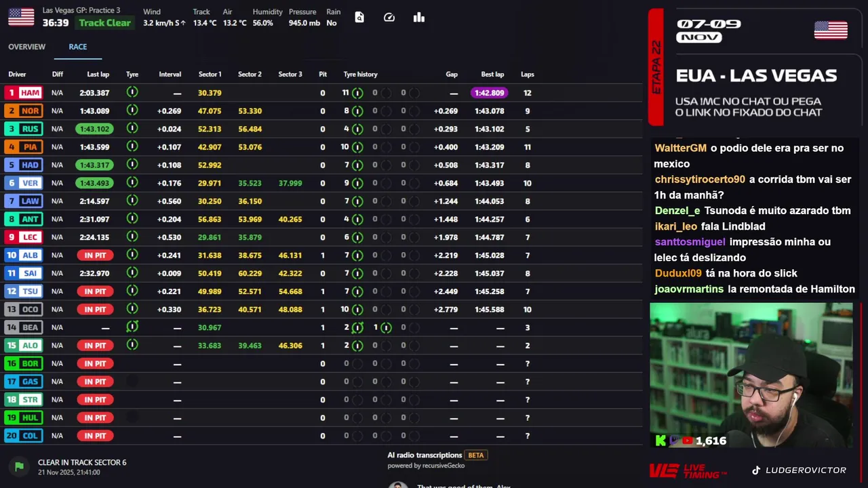Click the TikTok logo beside LUDGEROVICTOR

tap(756, 470)
